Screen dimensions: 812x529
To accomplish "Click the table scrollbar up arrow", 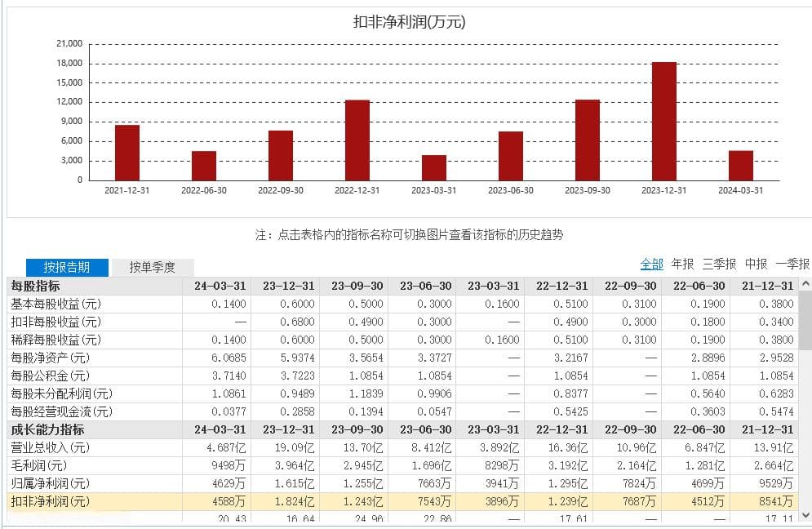I will pyautogui.click(x=805, y=284).
